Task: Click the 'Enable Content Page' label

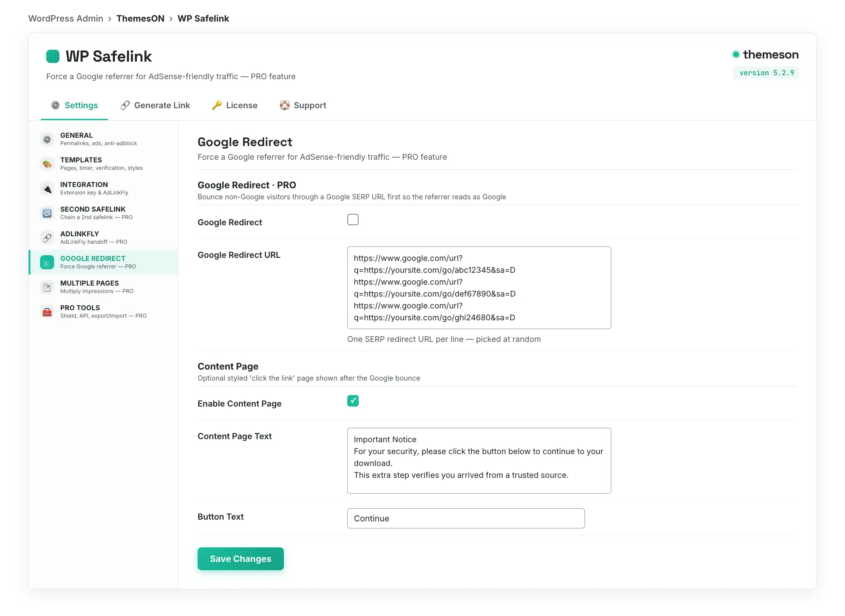Action: point(239,403)
